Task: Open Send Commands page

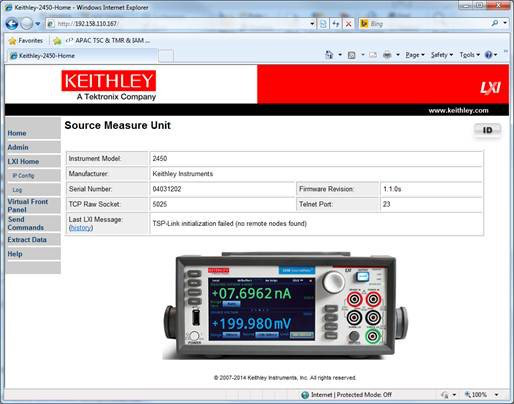Action: pos(26,223)
